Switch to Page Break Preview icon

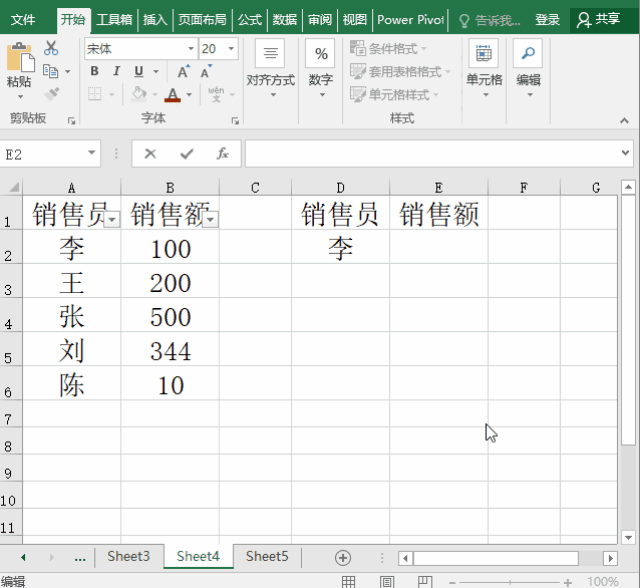[x=425, y=581]
